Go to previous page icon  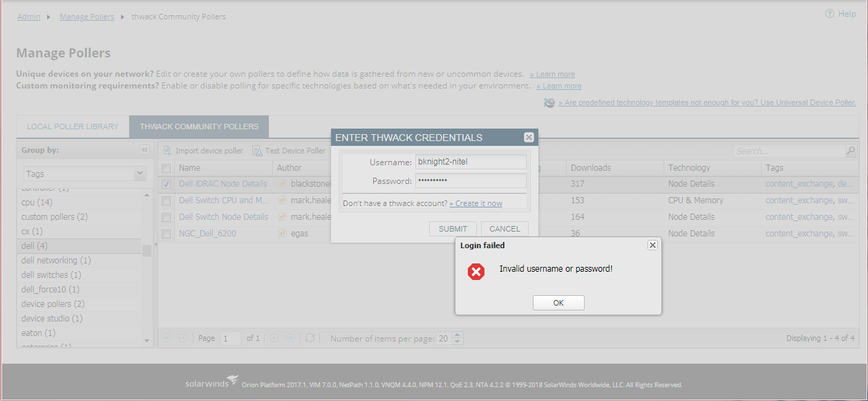click(x=183, y=338)
